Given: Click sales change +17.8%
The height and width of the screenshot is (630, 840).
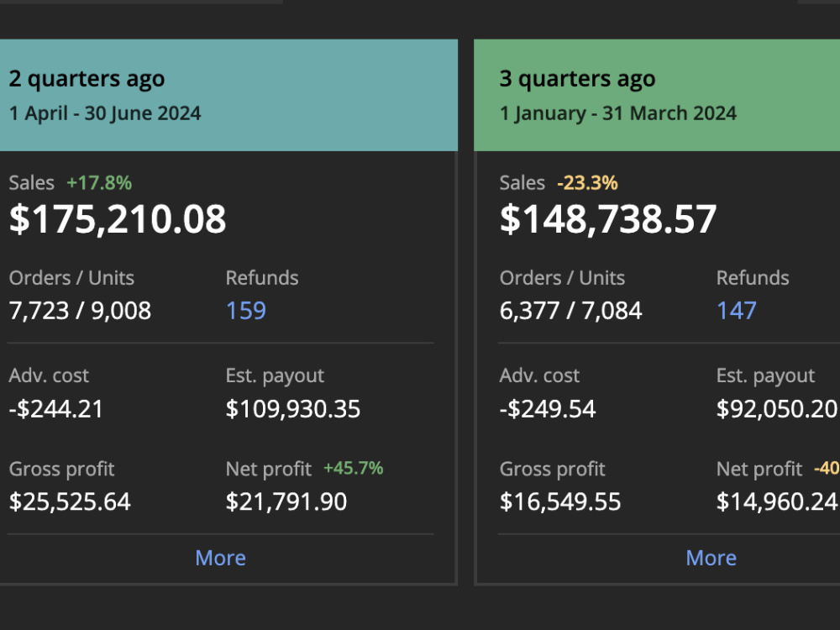Looking at the screenshot, I should click(99, 182).
